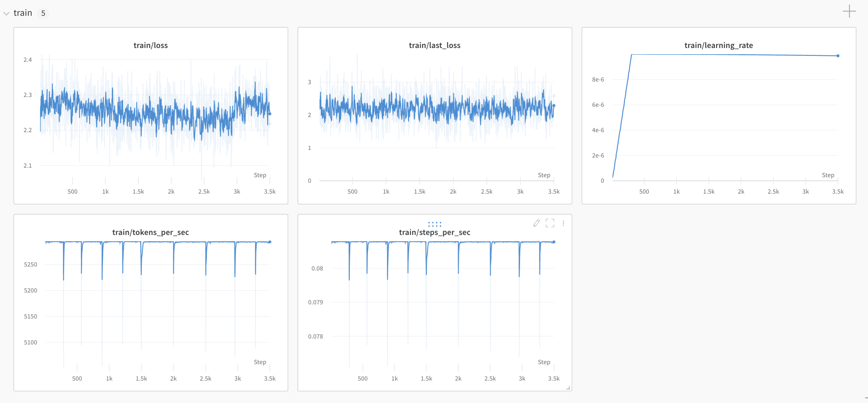The image size is (868, 403).
Task: Collapse the train section chevron
Action: (6, 13)
